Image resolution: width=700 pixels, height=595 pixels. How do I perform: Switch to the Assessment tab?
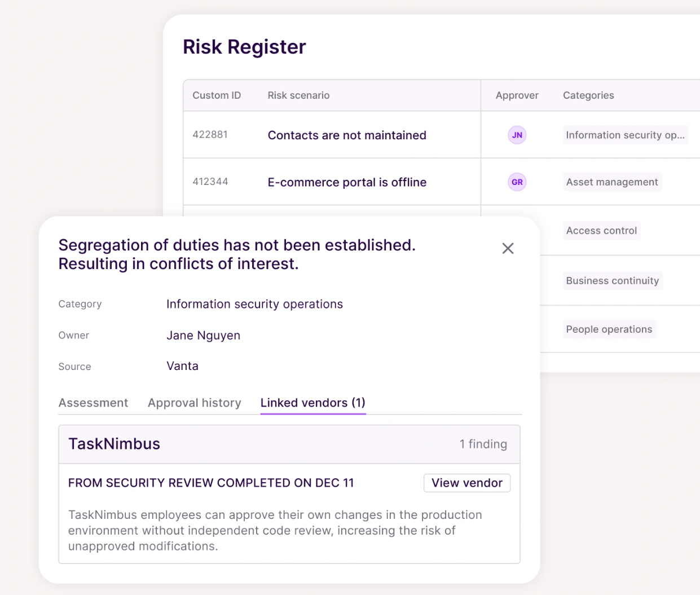93,403
